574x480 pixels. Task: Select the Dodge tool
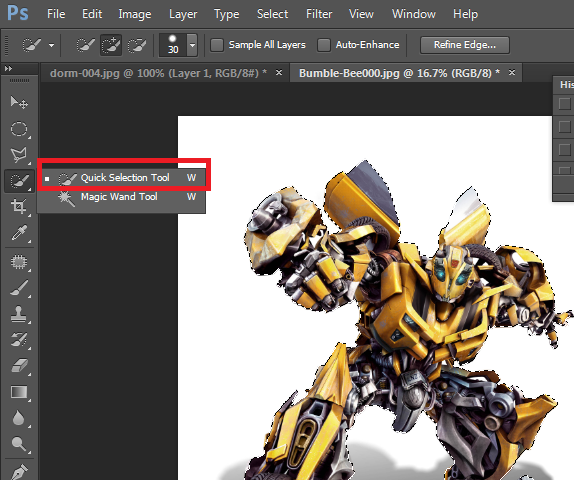pos(19,444)
